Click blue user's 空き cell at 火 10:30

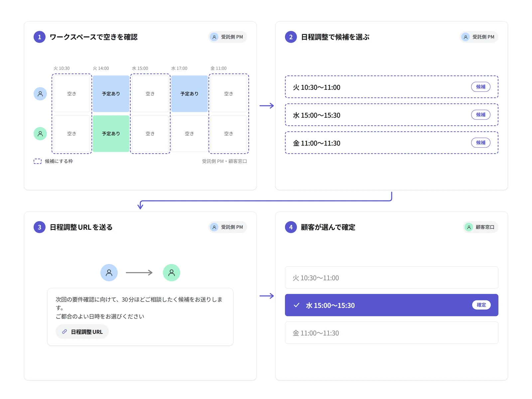point(72,94)
